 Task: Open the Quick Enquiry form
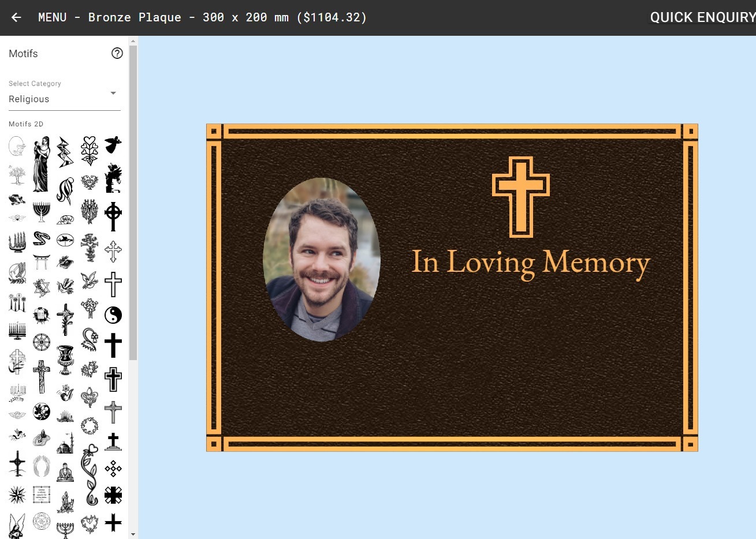pos(703,17)
